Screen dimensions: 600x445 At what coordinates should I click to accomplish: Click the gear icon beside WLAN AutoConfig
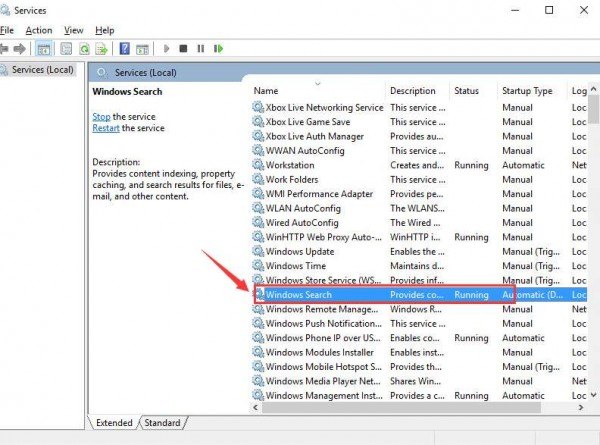[x=258, y=208]
